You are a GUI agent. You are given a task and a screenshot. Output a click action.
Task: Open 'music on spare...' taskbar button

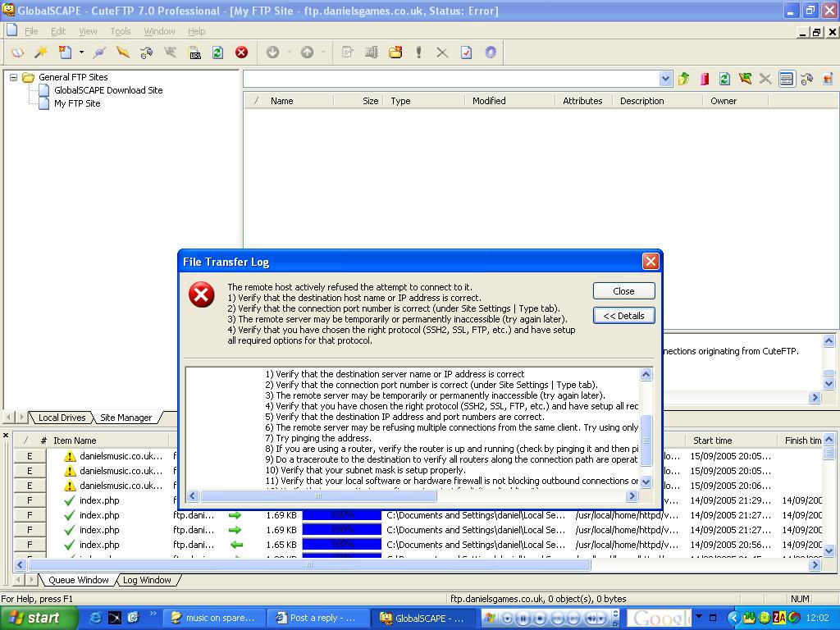pyautogui.click(x=212, y=618)
